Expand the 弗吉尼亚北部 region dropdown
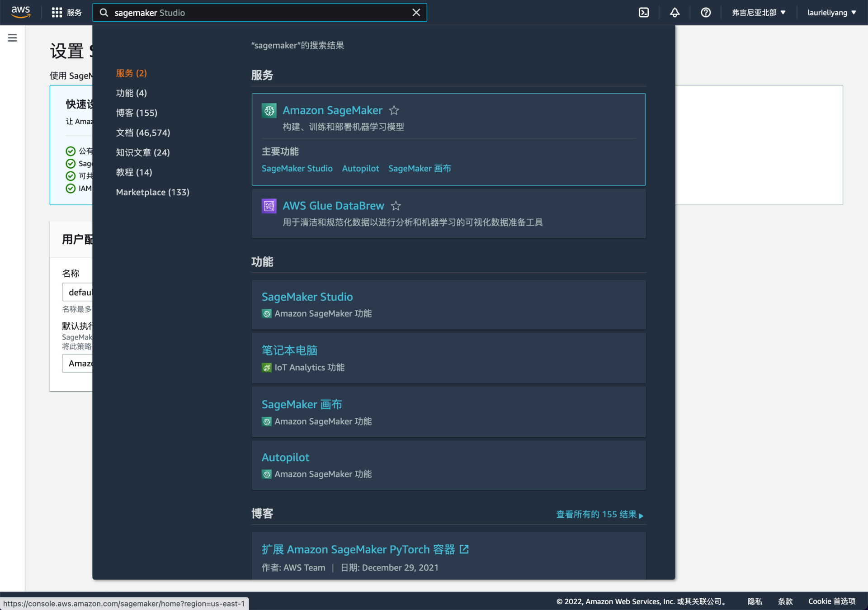This screenshot has width=868, height=610. point(759,13)
